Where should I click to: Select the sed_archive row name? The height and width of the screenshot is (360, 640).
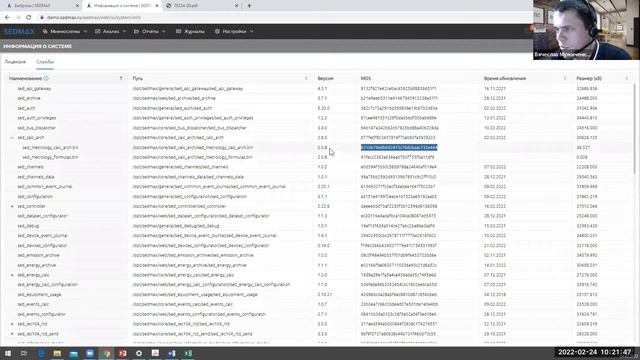29,98
